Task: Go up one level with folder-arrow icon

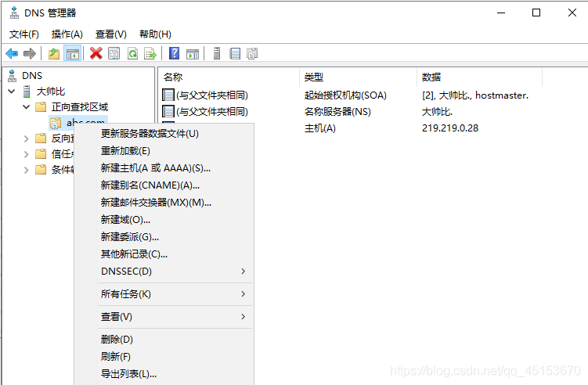Action: (x=54, y=54)
